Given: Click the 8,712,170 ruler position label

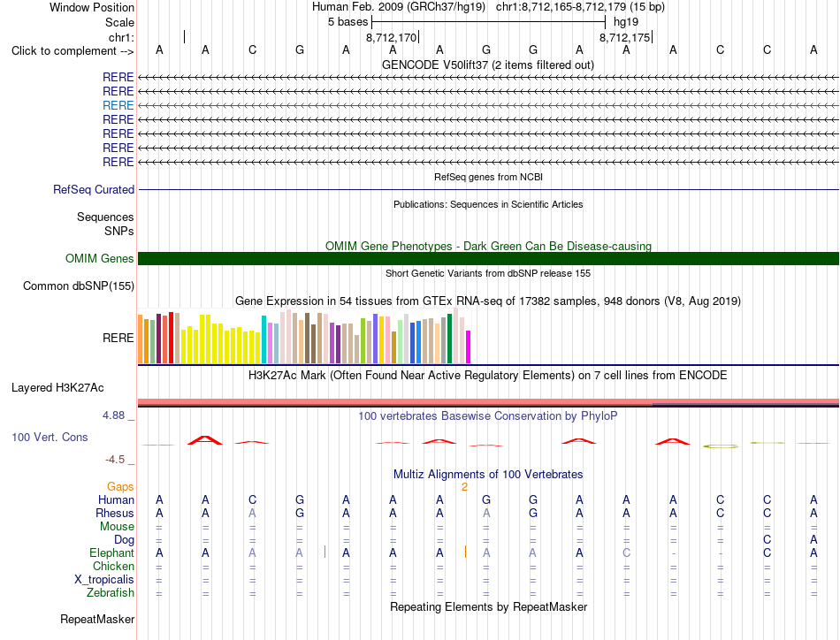Looking at the screenshot, I should [x=391, y=37].
